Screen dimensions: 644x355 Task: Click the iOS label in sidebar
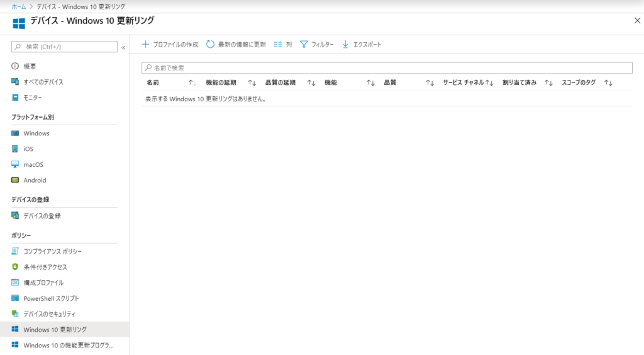(x=28, y=149)
